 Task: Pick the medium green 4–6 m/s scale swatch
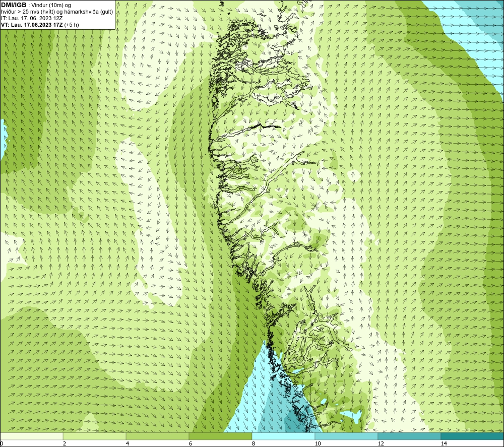157,436
